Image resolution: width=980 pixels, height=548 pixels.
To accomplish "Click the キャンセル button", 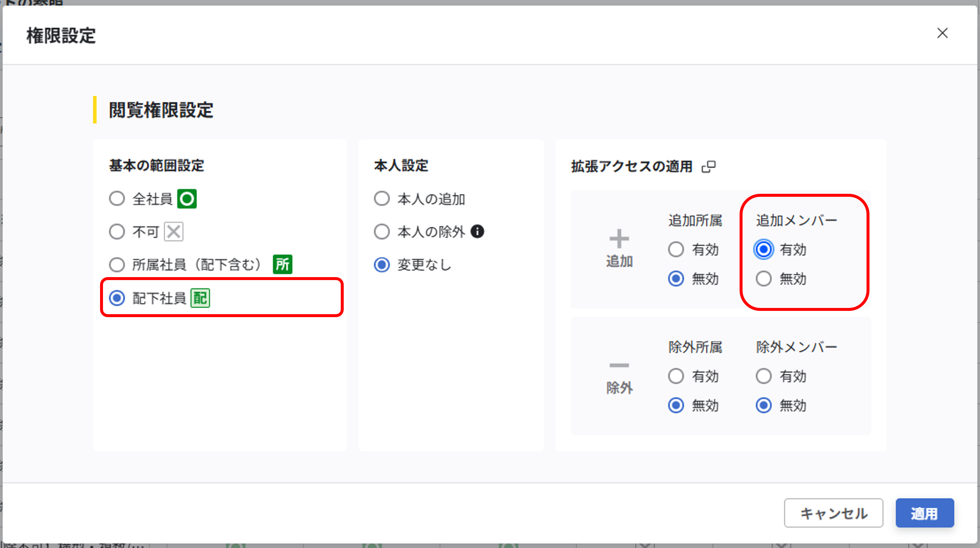I will pyautogui.click(x=833, y=513).
